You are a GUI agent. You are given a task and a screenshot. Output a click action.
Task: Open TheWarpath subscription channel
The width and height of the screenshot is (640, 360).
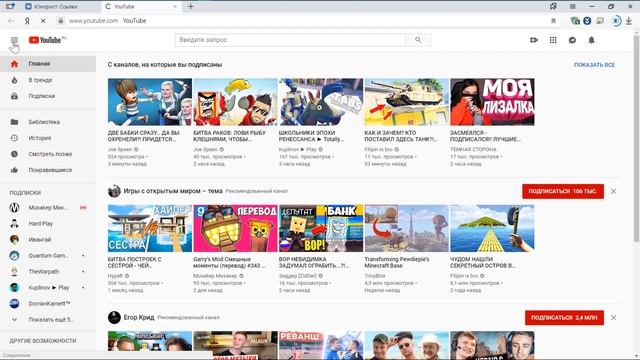point(48,271)
